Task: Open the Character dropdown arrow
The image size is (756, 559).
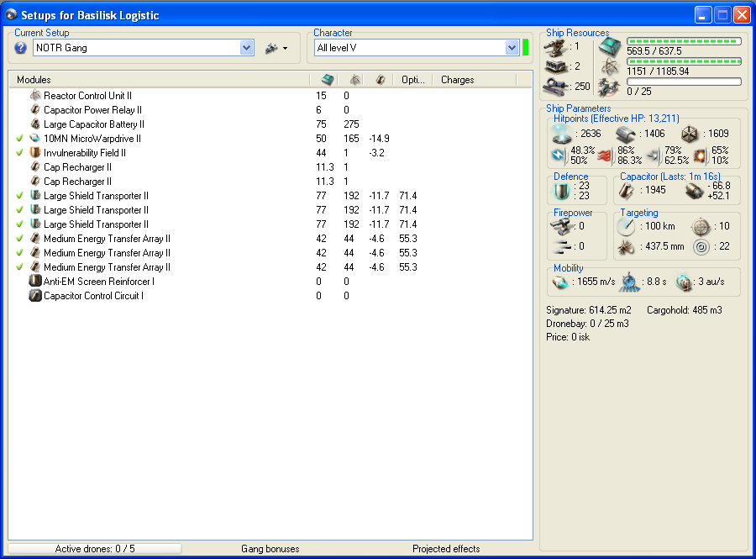Action: click(x=512, y=48)
